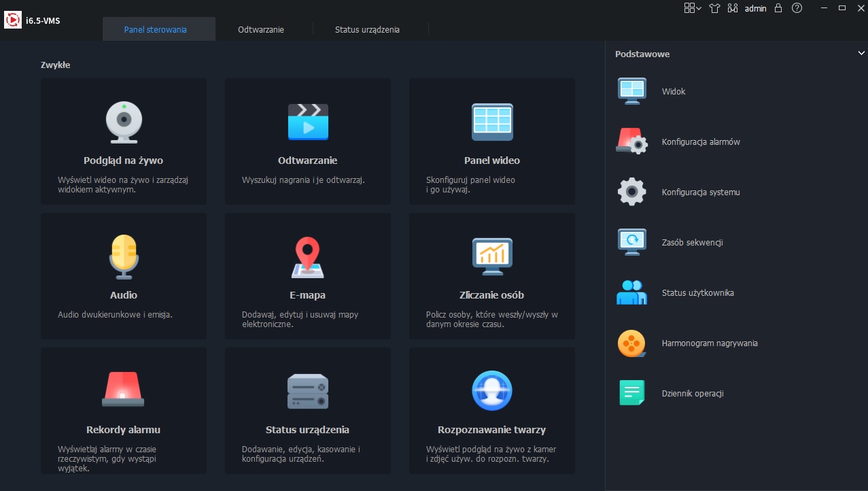Expand the window layout grid dropdown

(x=693, y=8)
